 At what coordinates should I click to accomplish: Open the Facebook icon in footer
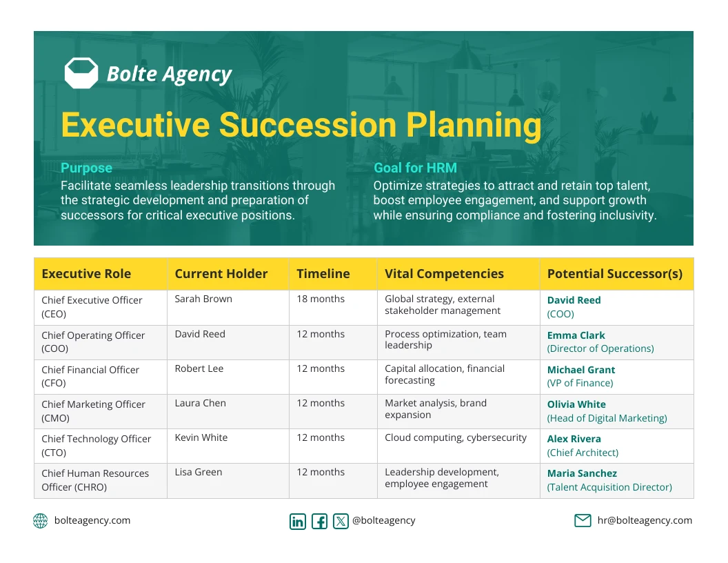tap(319, 521)
